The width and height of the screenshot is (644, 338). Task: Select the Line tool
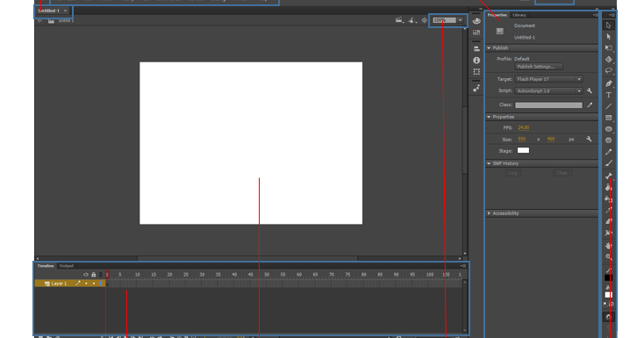[608, 106]
